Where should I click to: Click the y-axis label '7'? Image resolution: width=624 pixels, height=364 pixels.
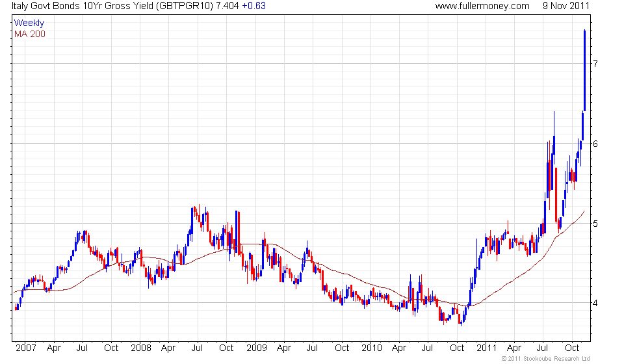point(595,64)
